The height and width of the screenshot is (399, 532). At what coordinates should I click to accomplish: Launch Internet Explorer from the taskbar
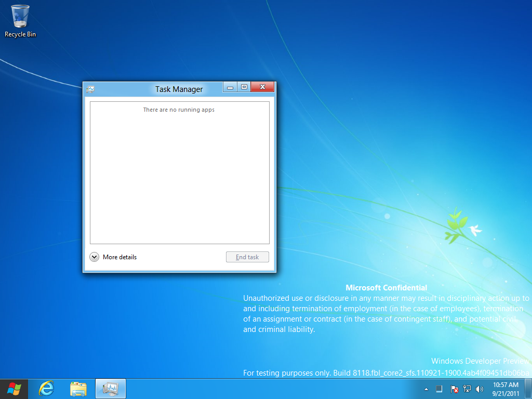coord(46,389)
